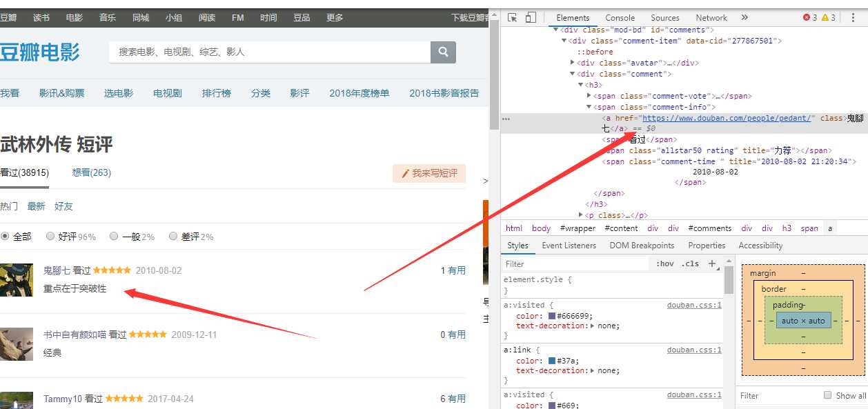
Task: Open douban.css:1 source link for a:link rule
Action: tap(694, 350)
